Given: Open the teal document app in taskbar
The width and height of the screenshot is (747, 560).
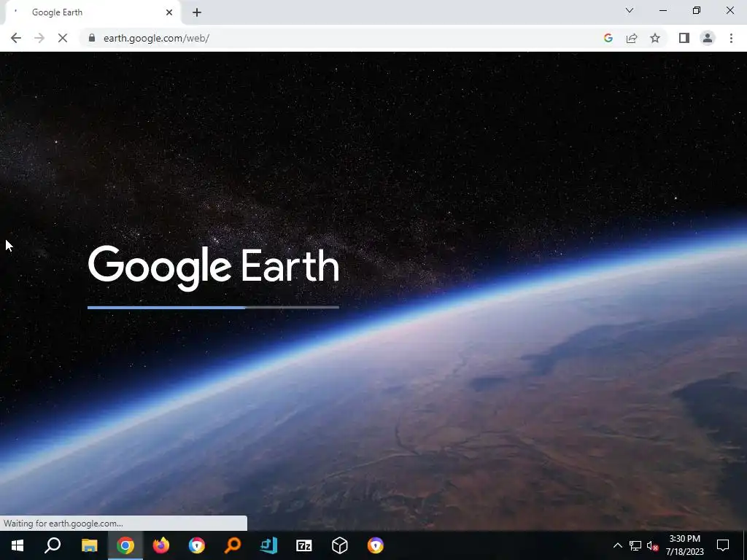Looking at the screenshot, I should (x=268, y=545).
